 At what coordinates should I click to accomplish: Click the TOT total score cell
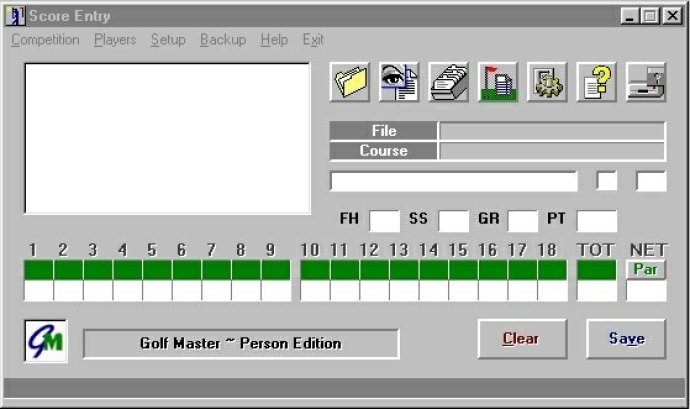(597, 291)
